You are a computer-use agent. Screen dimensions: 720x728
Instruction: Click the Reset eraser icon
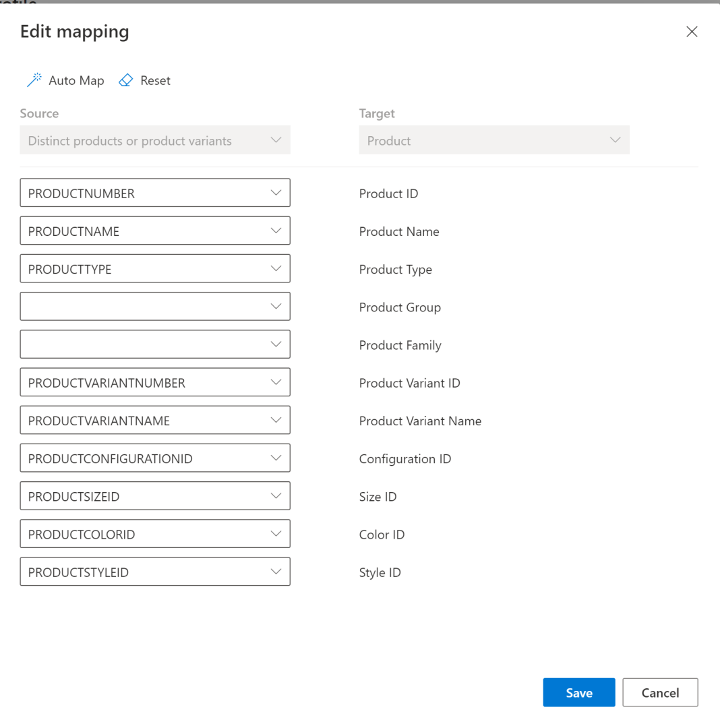pyautogui.click(x=126, y=80)
